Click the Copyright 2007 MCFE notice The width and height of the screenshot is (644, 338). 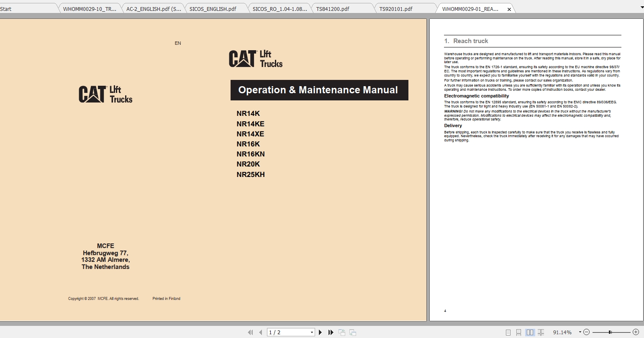(103, 299)
